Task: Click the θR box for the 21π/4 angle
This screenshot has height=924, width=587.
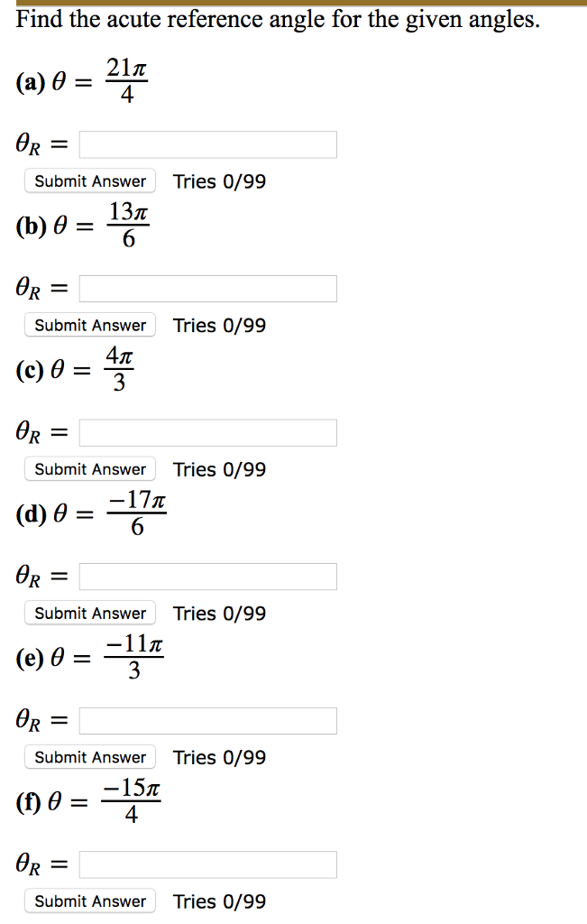Action: click(207, 143)
